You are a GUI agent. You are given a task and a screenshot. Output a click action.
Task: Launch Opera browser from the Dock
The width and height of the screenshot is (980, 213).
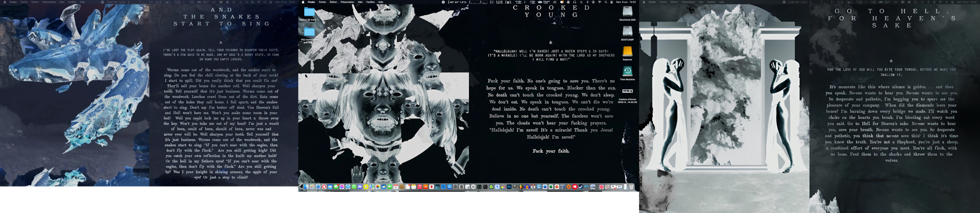(324, 187)
